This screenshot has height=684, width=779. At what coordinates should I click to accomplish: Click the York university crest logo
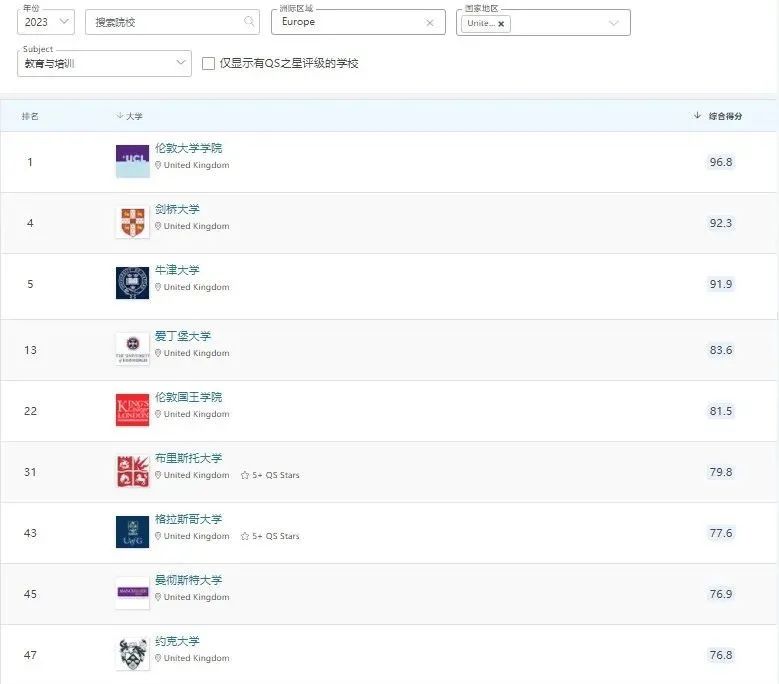point(133,654)
